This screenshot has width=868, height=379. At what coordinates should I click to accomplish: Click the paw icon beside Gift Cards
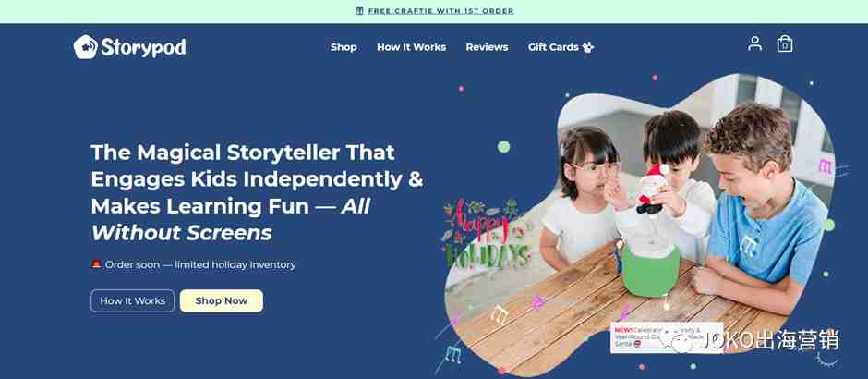click(588, 47)
